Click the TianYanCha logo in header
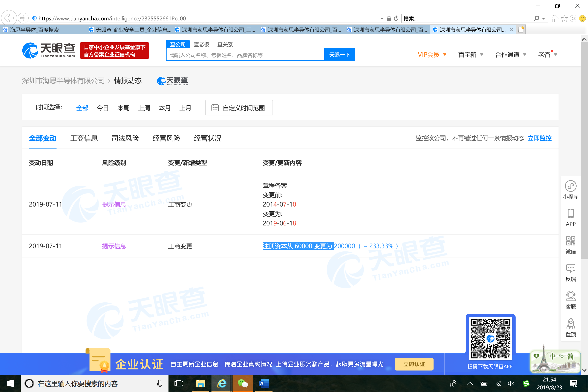The image size is (588, 392). (x=49, y=51)
